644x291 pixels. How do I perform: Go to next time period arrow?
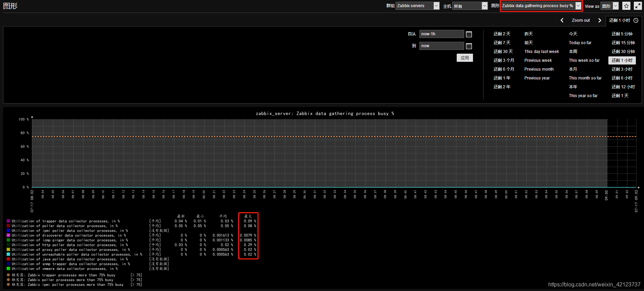(x=600, y=20)
